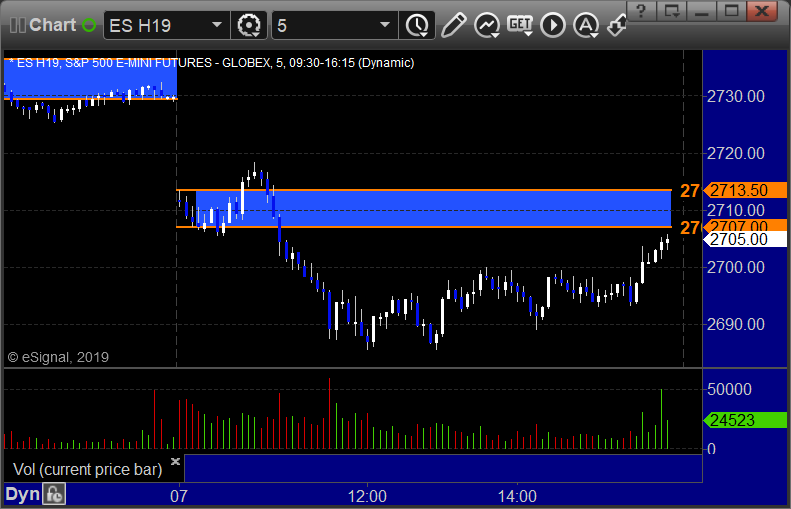Click the 50000 volume axis label
The image size is (791, 509).
(x=729, y=389)
